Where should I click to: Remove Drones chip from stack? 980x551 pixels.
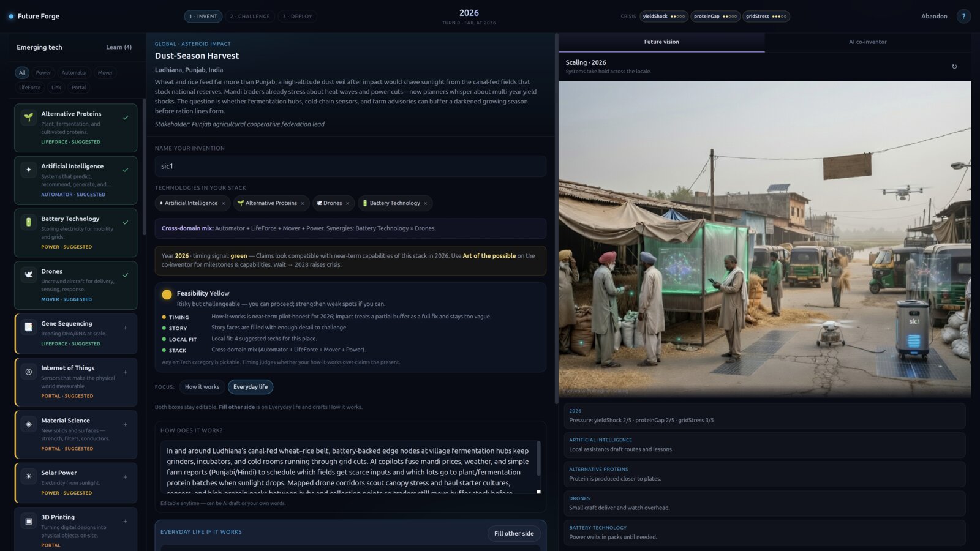pyautogui.click(x=347, y=203)
